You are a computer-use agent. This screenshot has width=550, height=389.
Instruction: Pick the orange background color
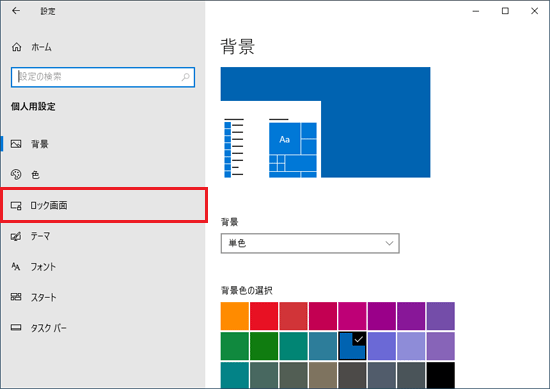[x=235, y=316]
